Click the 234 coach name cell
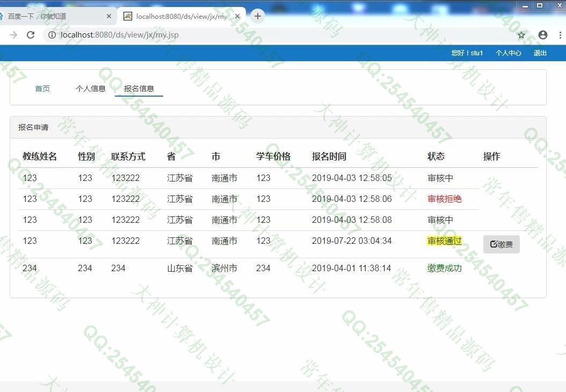Screen dimensions: 566x392 point(30,268)
